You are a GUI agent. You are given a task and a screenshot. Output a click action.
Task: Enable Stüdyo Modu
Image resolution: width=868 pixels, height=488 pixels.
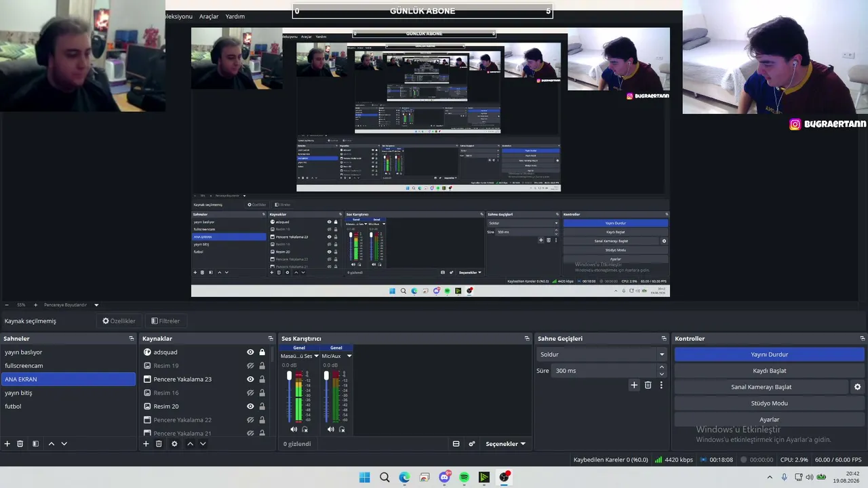point(770,403)
